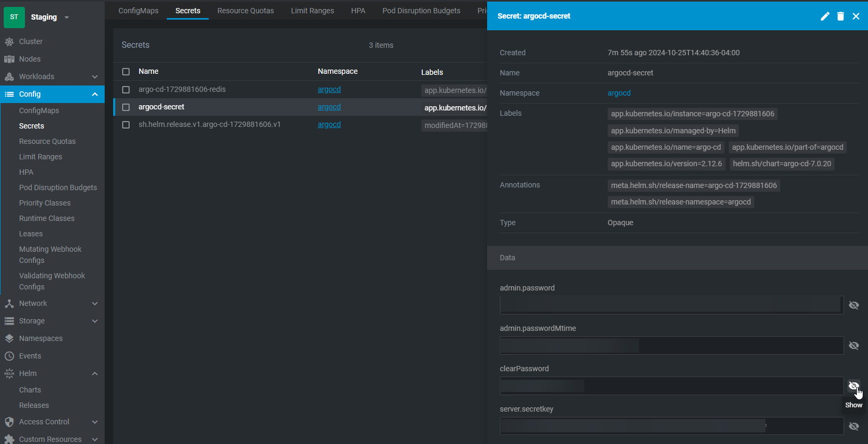Open the Staging cluster dropdown
The image size is (868, 444).
(66, 18)
